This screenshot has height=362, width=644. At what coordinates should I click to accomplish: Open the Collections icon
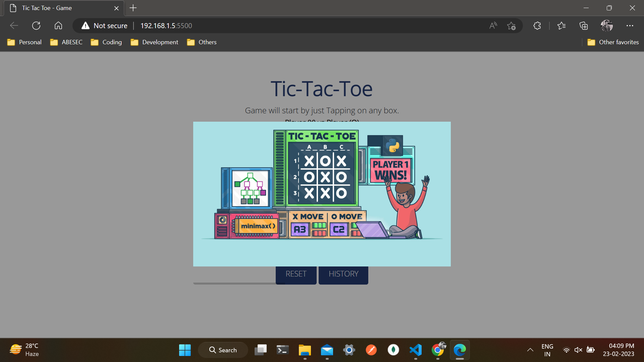coord(584,25)
